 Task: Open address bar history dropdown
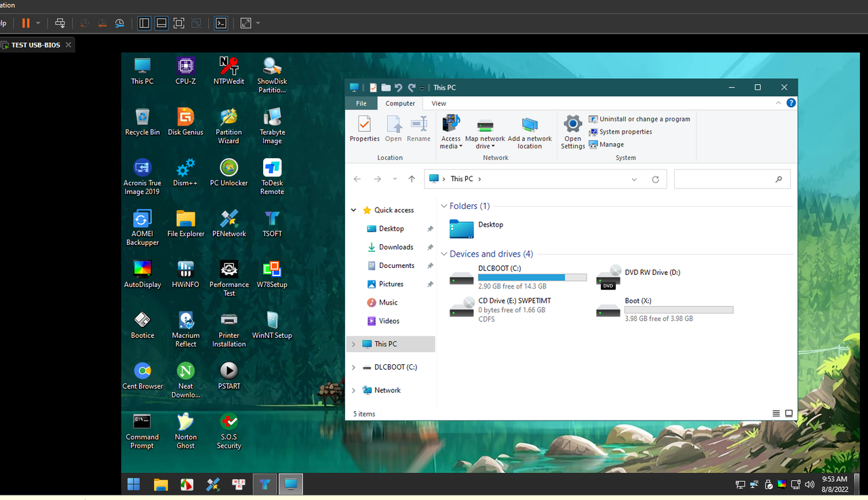(x=634, y=179)
